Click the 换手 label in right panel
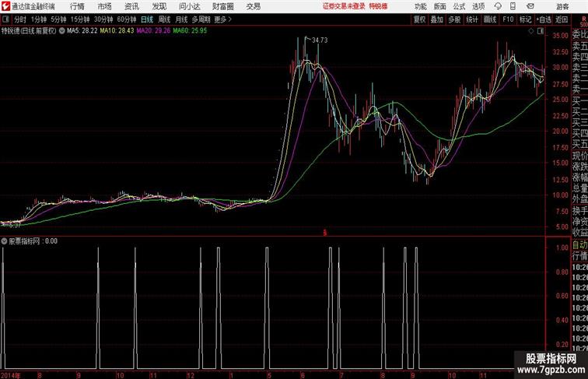The image size is (588, 379). coord(579,211)
